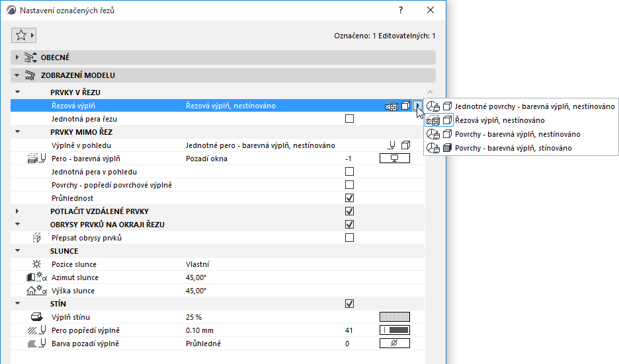This screenshot has width=619, height=364.
Task: Click the Pero popředí výplně pen color swatch
Action: [395, 330]
